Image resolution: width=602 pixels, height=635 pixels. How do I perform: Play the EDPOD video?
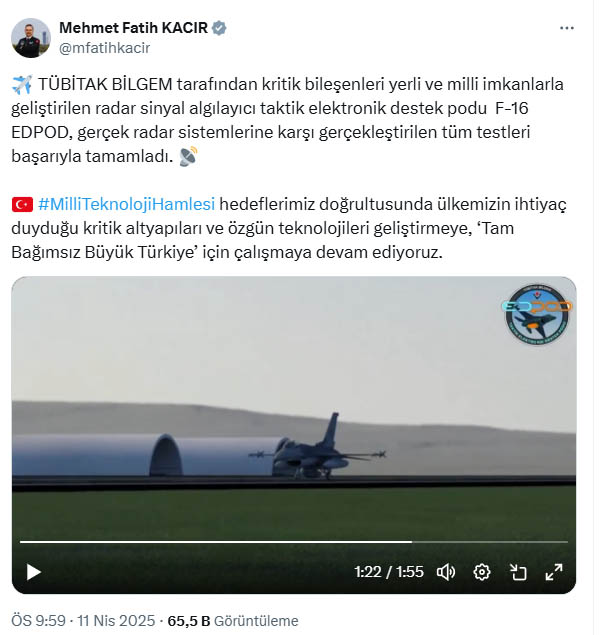coord(34,572)
